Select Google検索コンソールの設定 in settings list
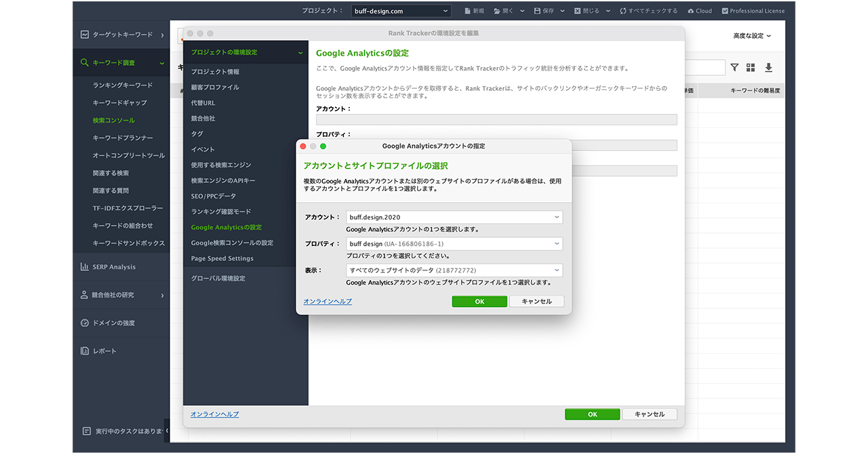This screenshot has width=868, height=454. [x=232, y=243]
